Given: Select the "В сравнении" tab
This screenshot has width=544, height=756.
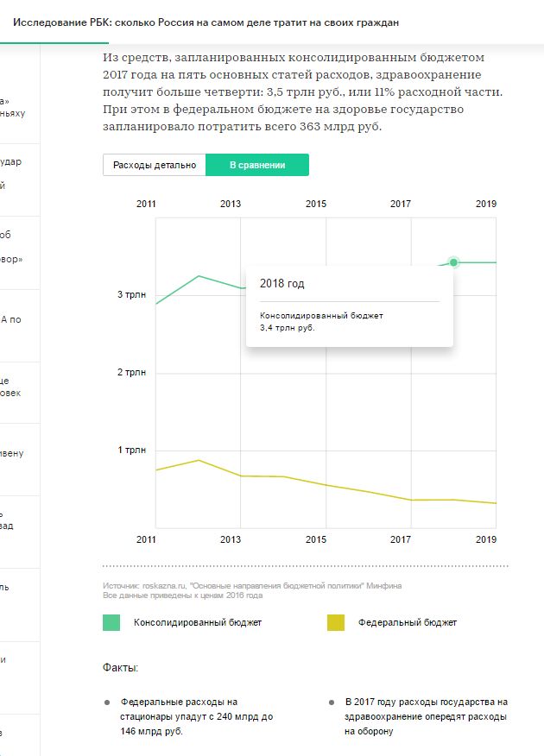Looking at the screenshot, I should (x=256, y=165).
